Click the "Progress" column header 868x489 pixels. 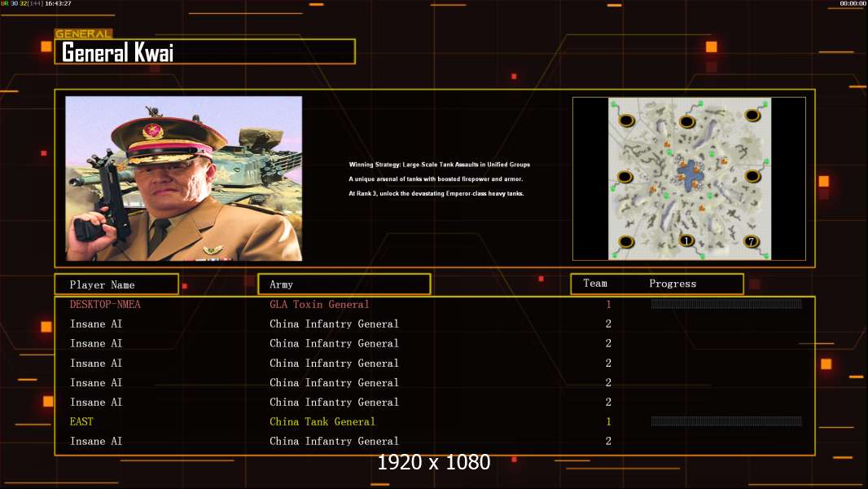pyautogui.click(x=673, y=284)
